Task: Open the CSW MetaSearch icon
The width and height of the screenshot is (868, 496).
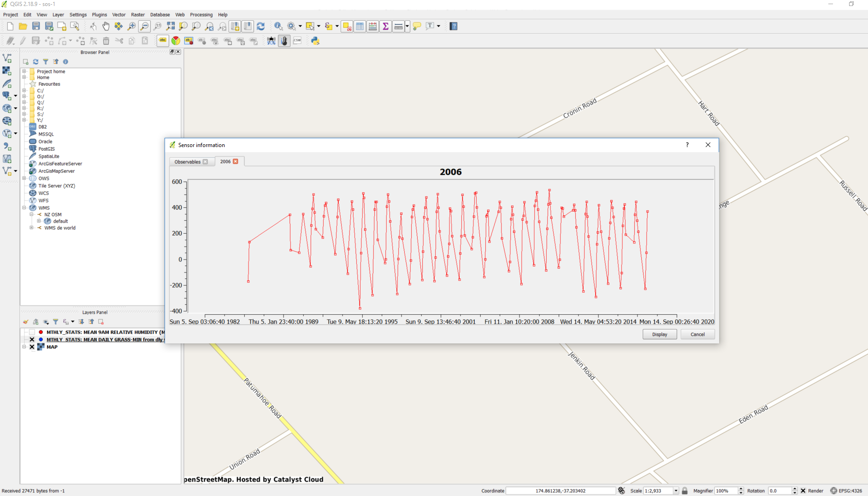Action: 297,41
